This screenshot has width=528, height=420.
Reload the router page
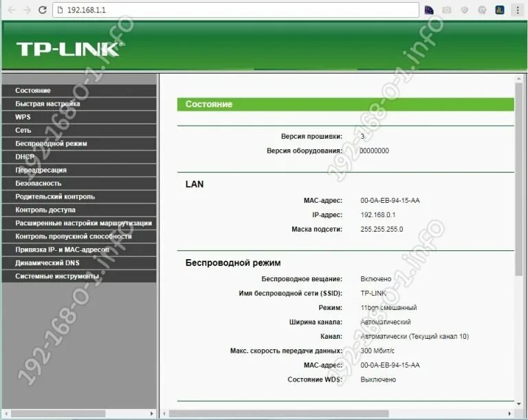pyautogui.click(x=43, y=10)
